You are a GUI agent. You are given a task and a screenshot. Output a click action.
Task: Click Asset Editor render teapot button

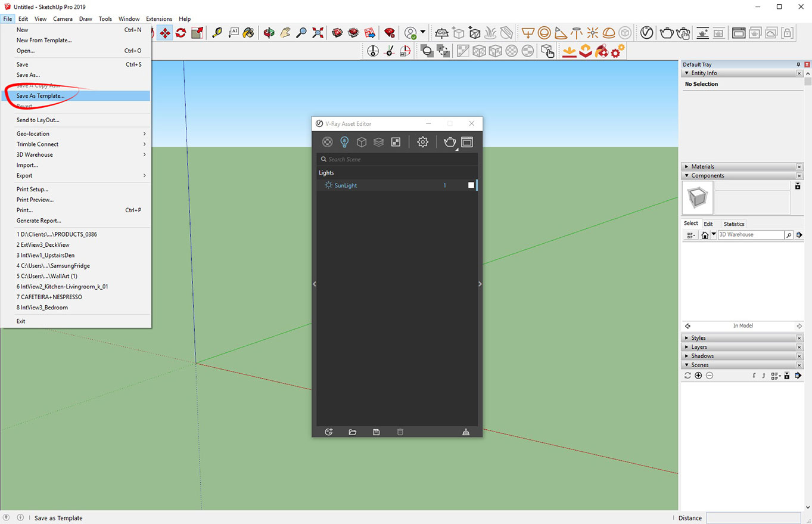pyautogui.click(x=450, y=142)
